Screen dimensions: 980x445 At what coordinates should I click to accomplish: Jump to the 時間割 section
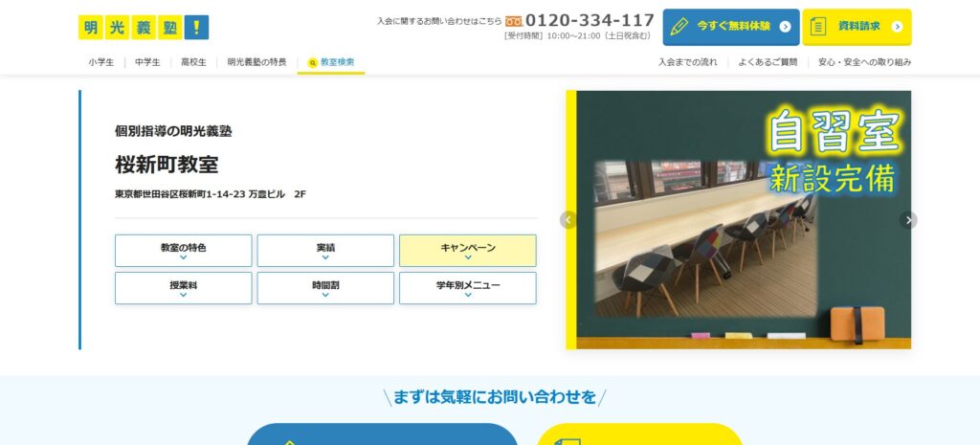(325, 288)
